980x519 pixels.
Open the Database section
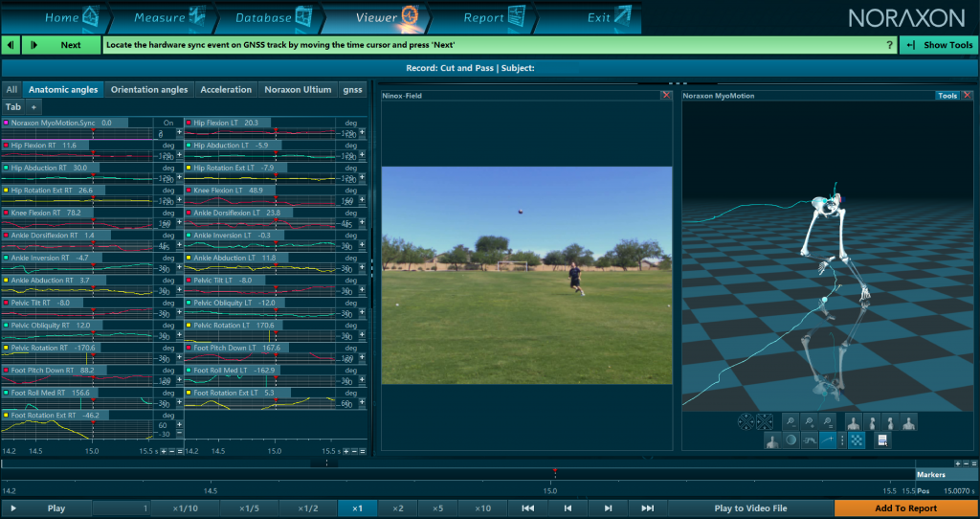click(273, 17)
